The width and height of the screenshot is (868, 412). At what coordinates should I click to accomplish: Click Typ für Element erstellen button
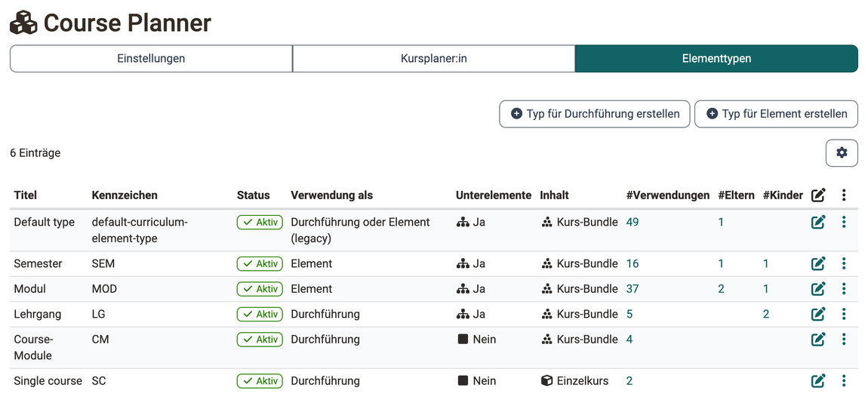coord(776,114)
